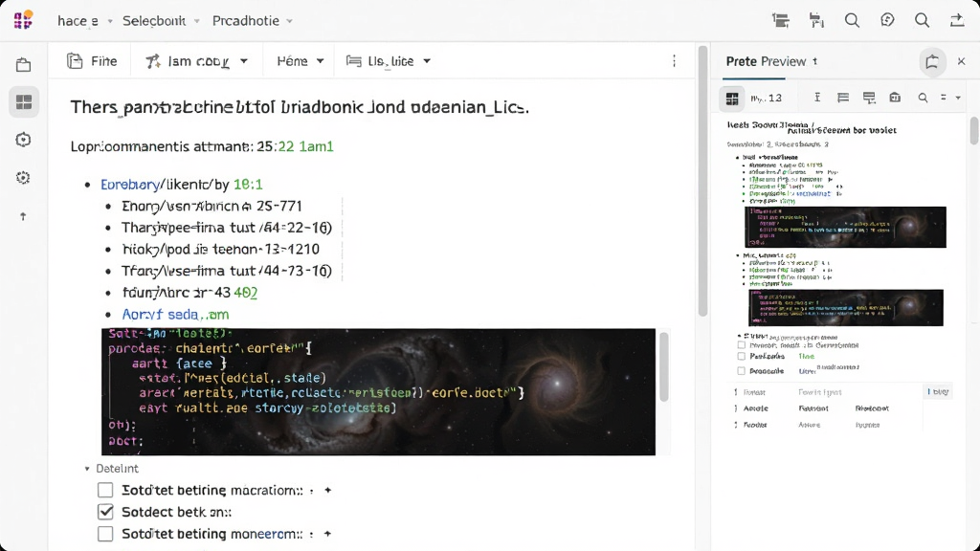The image size is (980, 551).
Task: Select the grid icon in preview toolbar
Action: (x=732, y=99)
